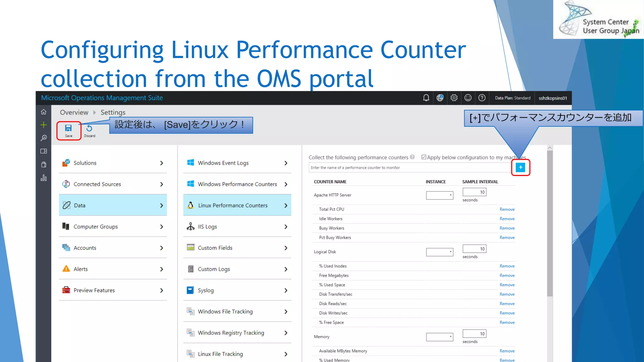
Task: Remove the Disk Reads/sec counter
Action: point(507,304)
